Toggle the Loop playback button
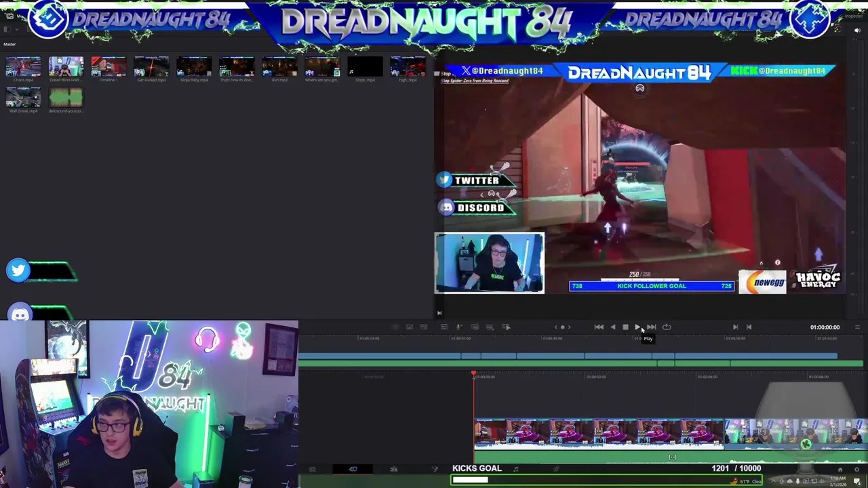868x488 pixels. click(x=667, y=327)
